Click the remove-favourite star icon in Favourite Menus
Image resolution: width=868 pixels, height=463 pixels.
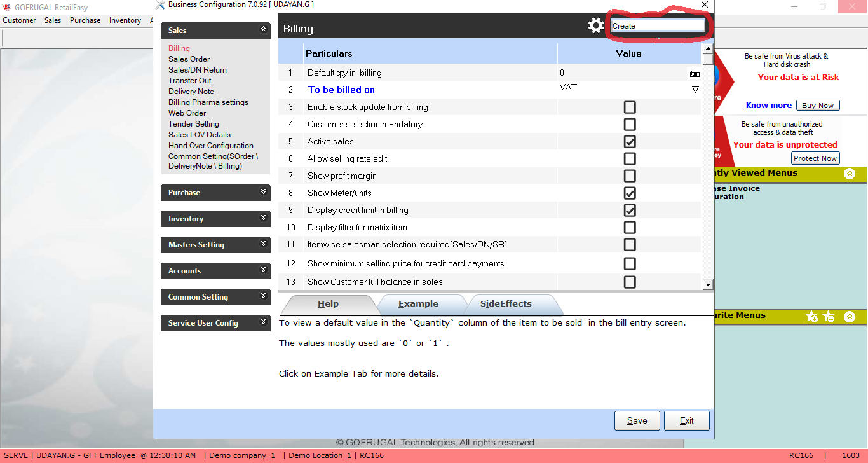[x=829, y=316]
